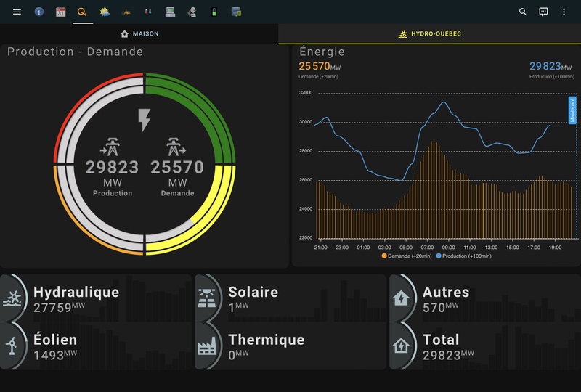The height and width of the screenshot is (392, 581).
Task: Click the Hydraulique hydro dam icon
Action: click(12, 298)
